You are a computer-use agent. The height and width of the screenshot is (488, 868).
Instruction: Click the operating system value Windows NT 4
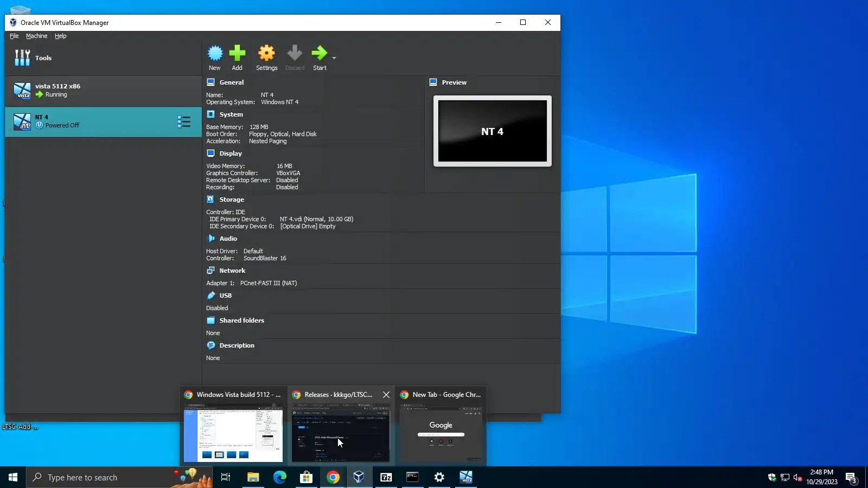tap(279, 102)
